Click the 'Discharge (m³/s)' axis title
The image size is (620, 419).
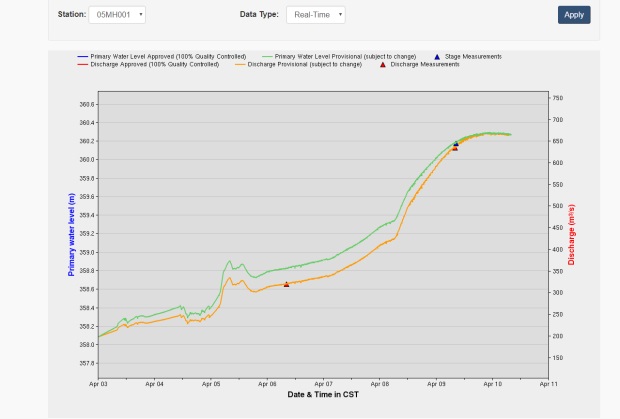tap(573, 235)
